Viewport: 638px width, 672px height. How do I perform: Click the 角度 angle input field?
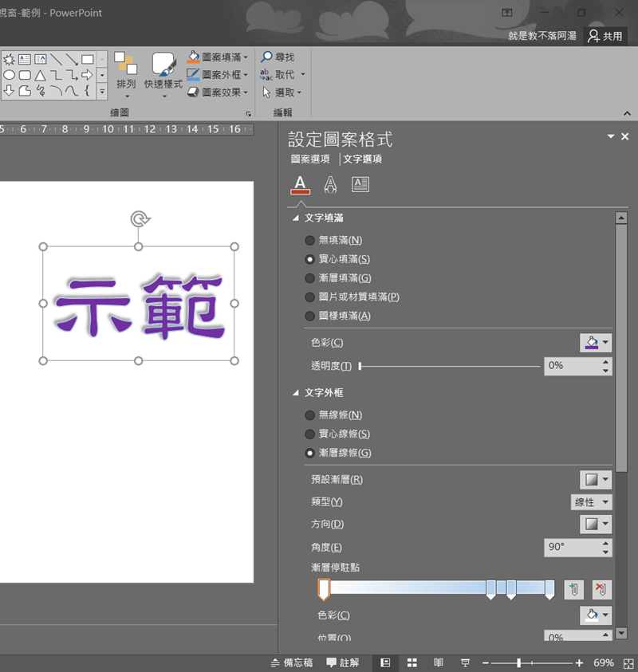pyautogui.click(x=572, y=548)
